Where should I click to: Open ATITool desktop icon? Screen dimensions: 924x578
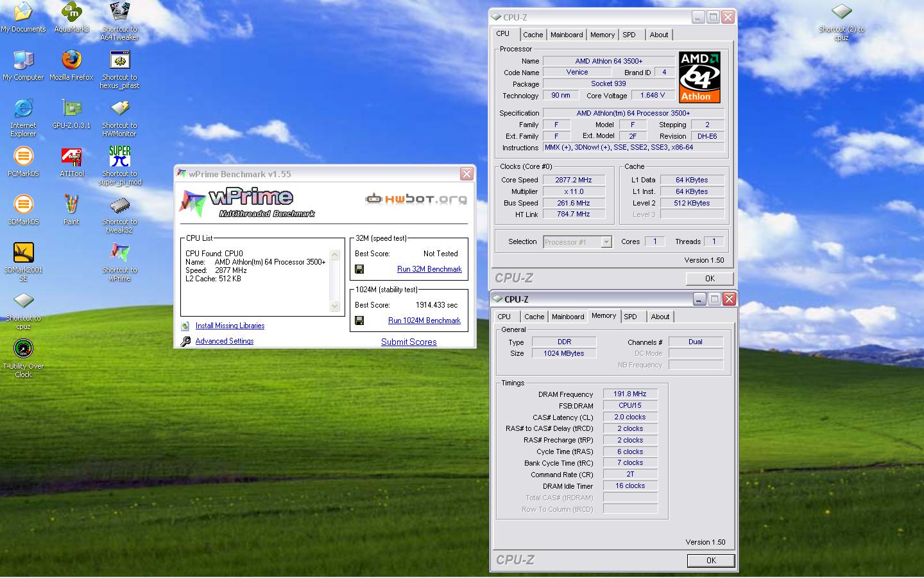(72, 162)
